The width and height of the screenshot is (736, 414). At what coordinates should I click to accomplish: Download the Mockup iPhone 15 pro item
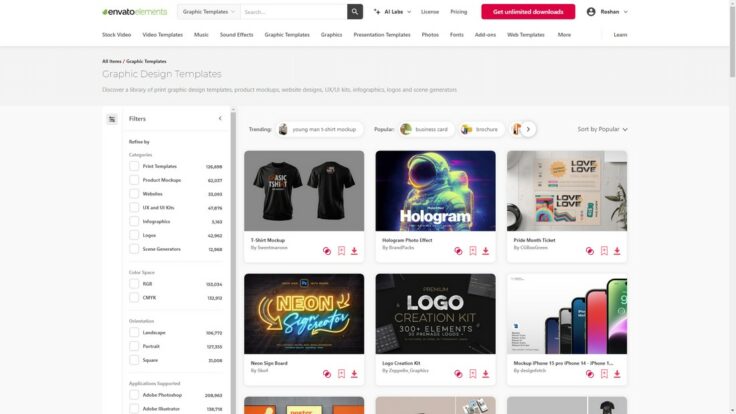point(617,374)
